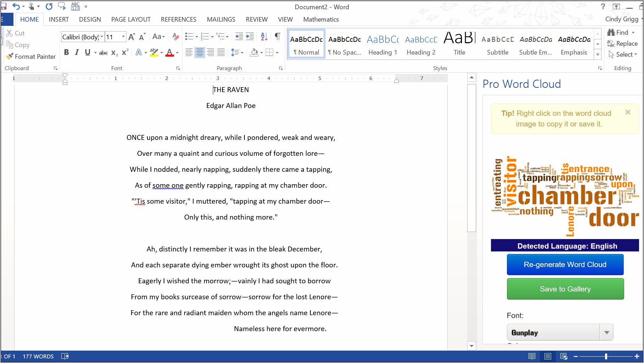Click Re-generate Word Cloud button
The height and width of the screenshot is (363, 644).
(x=565, y=265)
